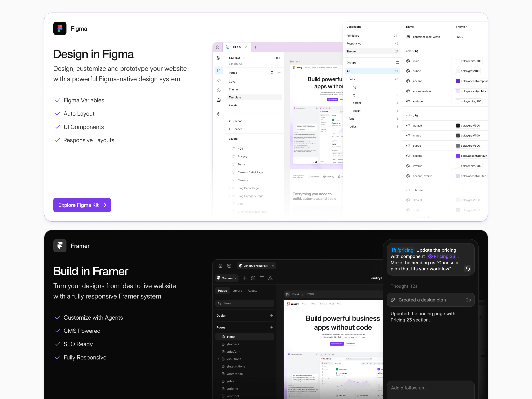Close the LUI 4.0 tab
The image size is (532, 399).
pos(246,47)
